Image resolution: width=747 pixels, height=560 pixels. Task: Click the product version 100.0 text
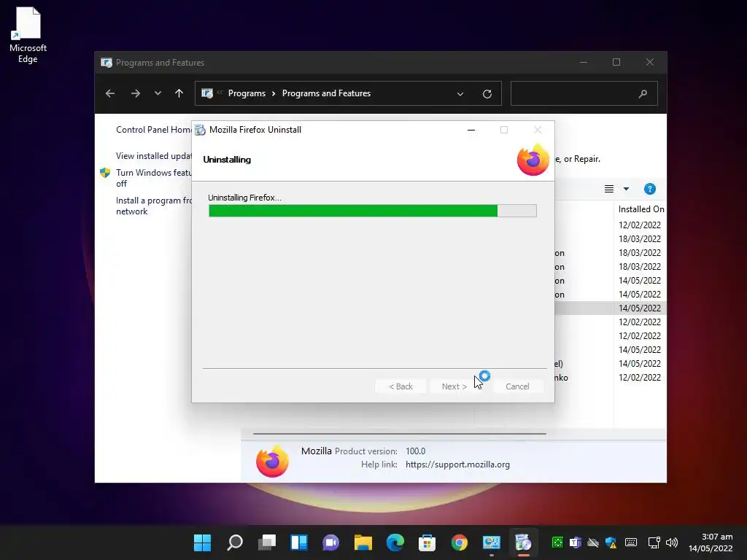click(x=415, y=451)
